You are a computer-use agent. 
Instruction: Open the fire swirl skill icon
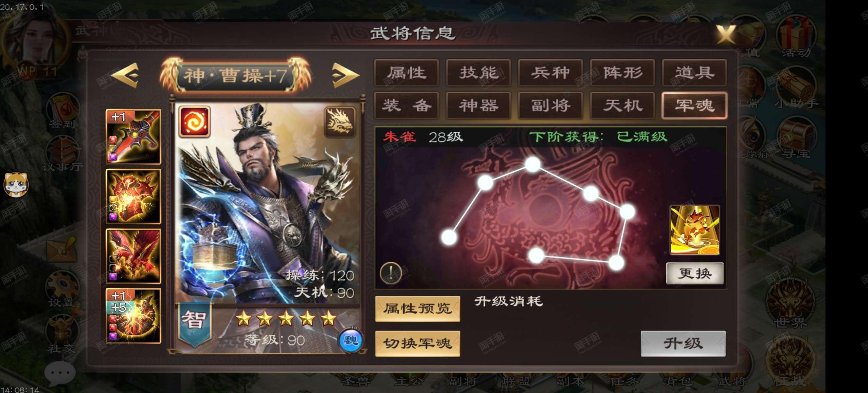coord(194,122)
